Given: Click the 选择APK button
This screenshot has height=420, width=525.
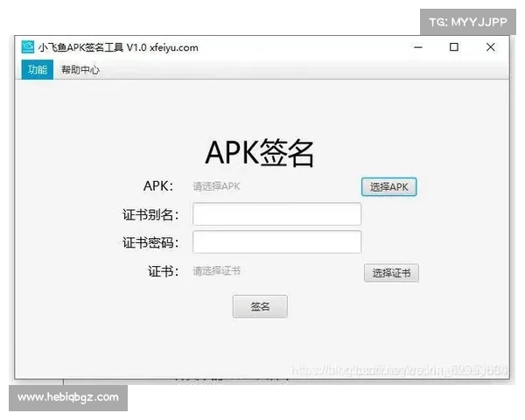Looking at the screenshot, I should point(388,187).
